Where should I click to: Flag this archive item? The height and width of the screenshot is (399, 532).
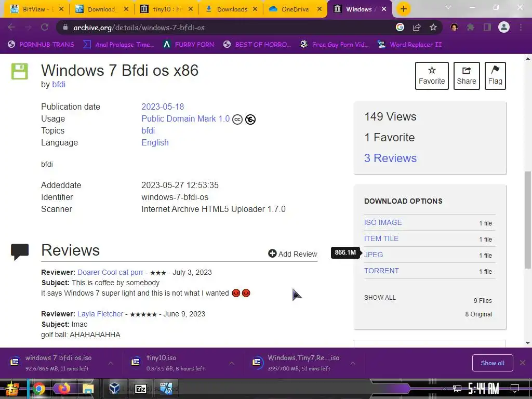[x=495, y=76]
